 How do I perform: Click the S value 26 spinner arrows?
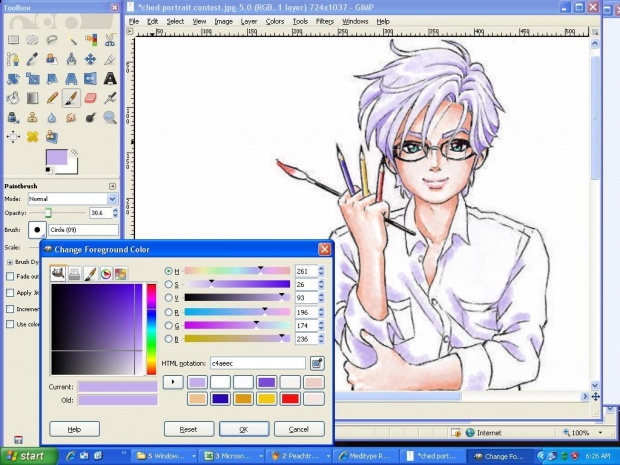pos(321,284)
